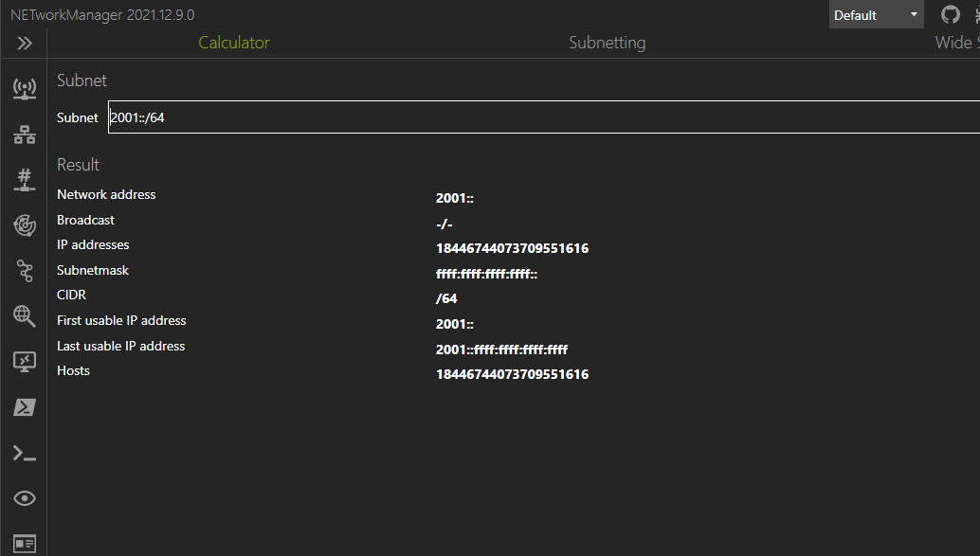Select the Broadcast value -/-
Viewport: 980px width, 556px height.
pos(444,224)
